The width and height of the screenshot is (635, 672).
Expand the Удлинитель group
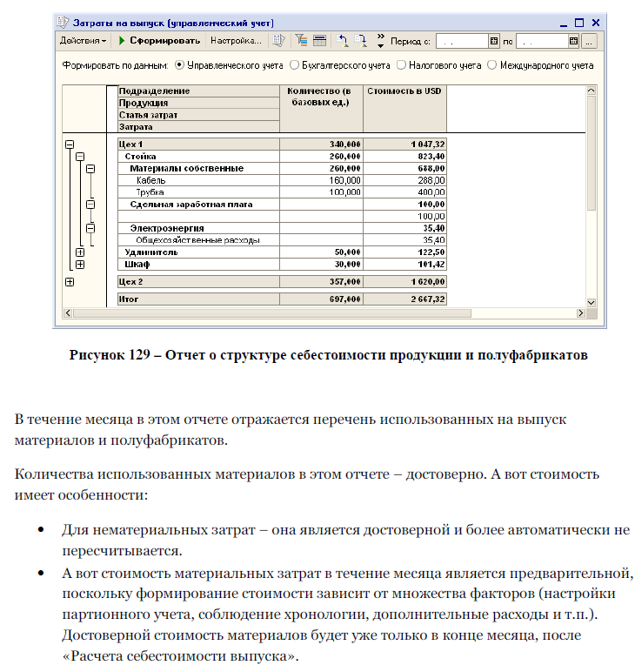(x=80, y=252)
